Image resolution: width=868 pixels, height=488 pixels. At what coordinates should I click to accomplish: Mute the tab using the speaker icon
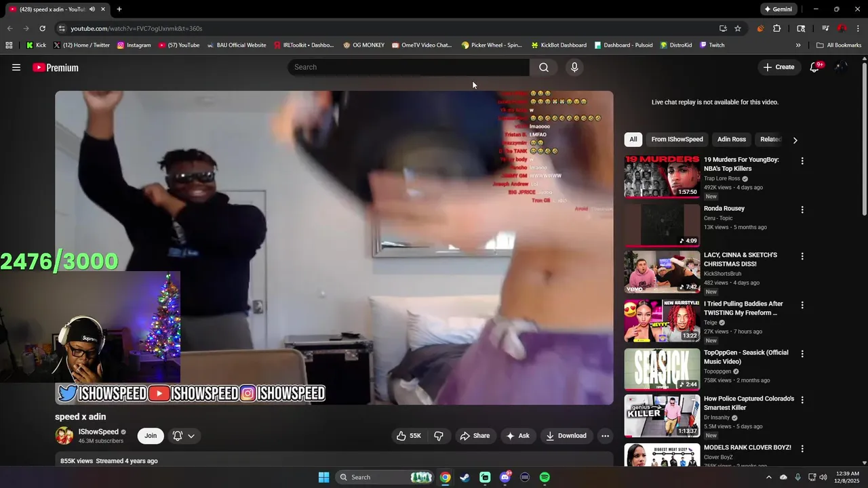92,9
